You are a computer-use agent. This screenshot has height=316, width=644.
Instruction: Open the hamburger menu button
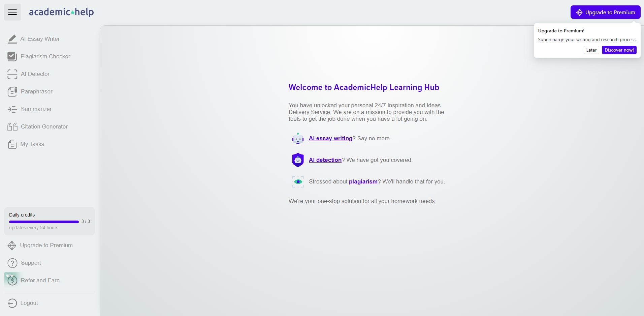[12, 12]
